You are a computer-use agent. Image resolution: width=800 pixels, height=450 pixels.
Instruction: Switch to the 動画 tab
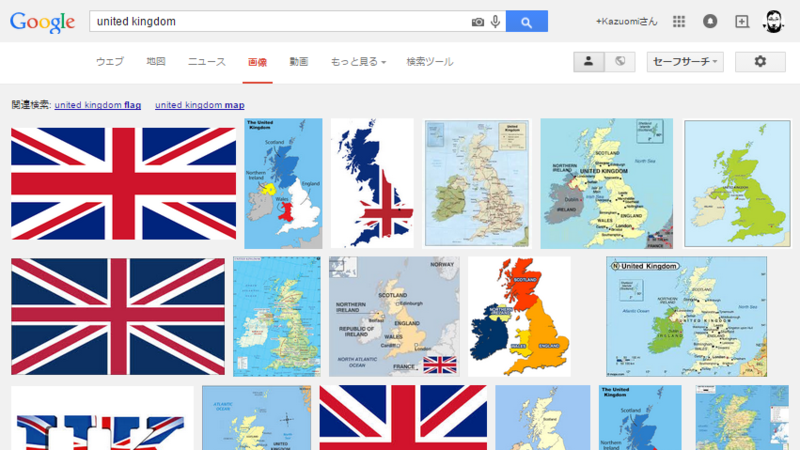[x=298, y=62]
